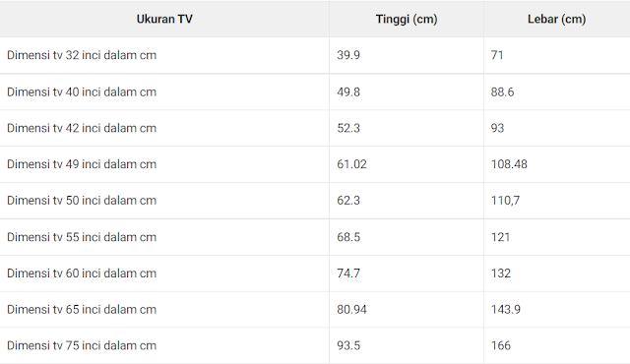
Task: Select the Dimensi tv 50 inci row label
Action: (82, 201)
